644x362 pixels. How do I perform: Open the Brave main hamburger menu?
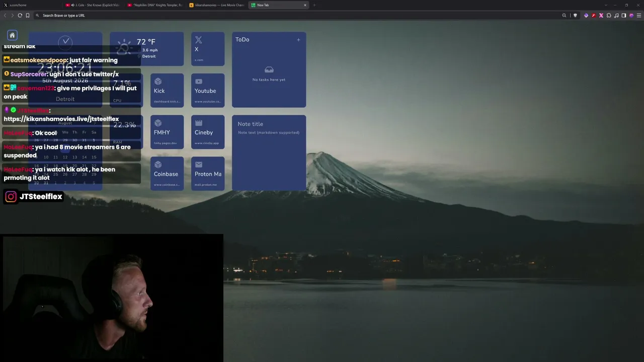[639, 16]
